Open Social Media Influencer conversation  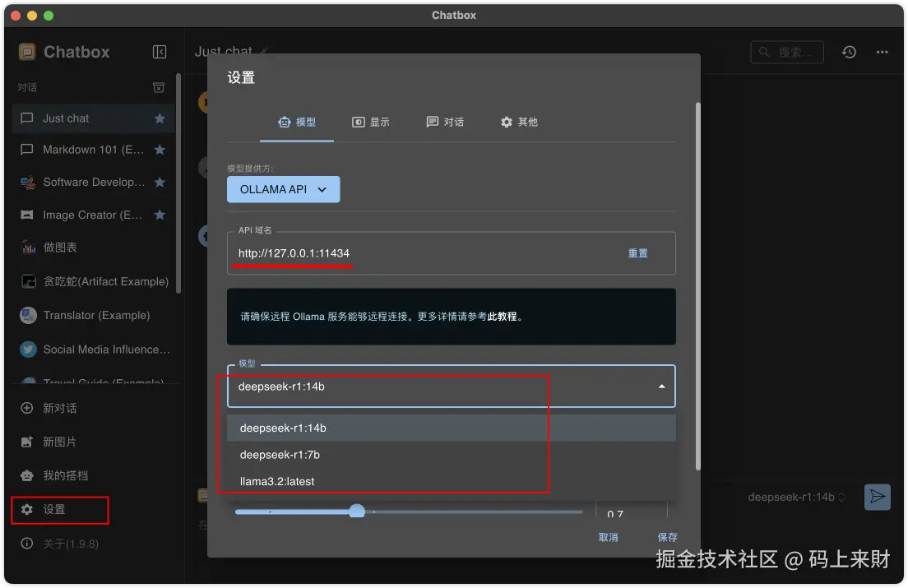(93, 349)
